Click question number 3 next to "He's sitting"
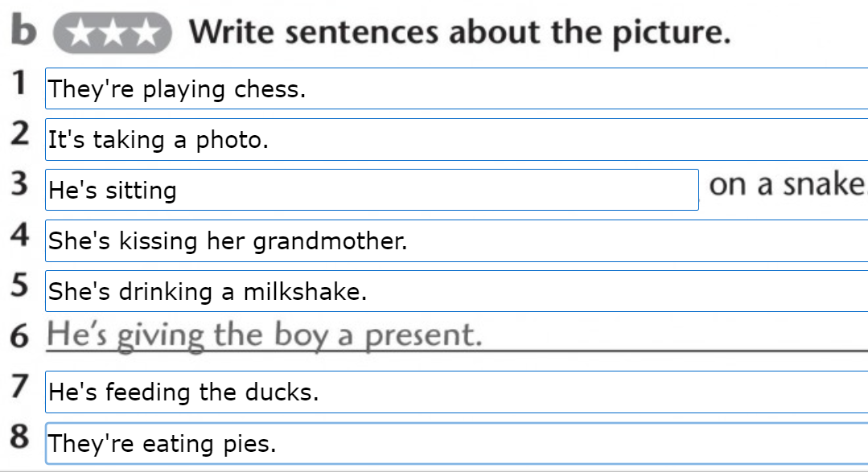The image size is (868, 472). (x=20, y=183)
